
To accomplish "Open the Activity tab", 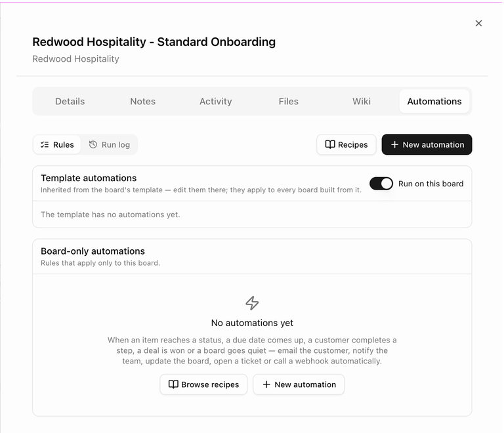I will coord(216,101).
